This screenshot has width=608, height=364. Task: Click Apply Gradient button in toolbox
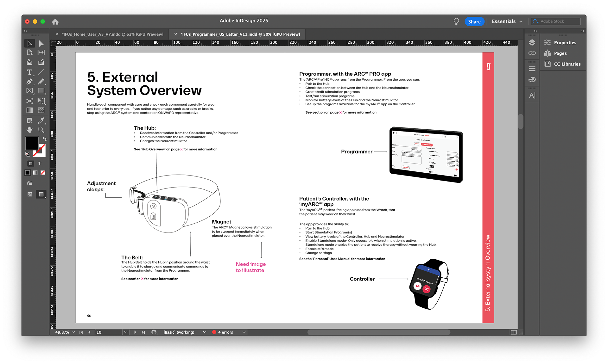click(35, 173)
